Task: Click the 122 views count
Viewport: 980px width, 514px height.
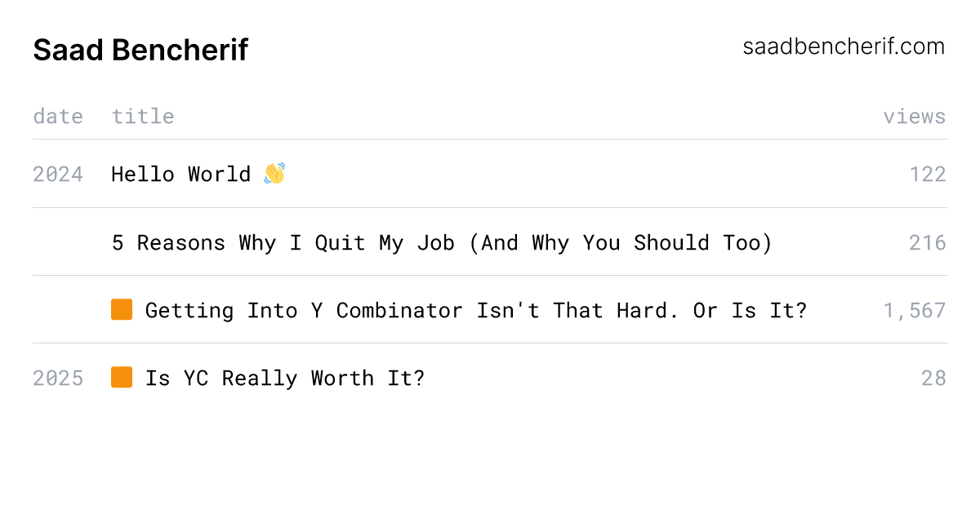Action: coord(928,175)
